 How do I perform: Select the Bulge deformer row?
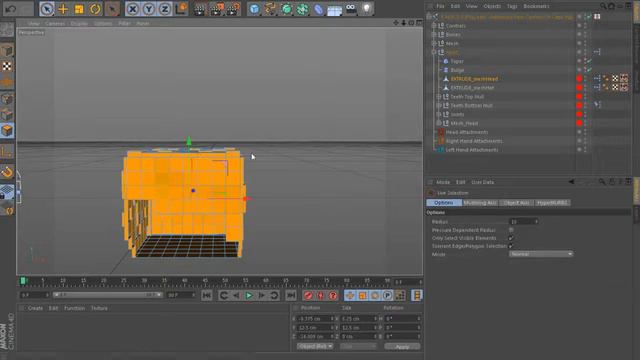[x=457, y=70]
